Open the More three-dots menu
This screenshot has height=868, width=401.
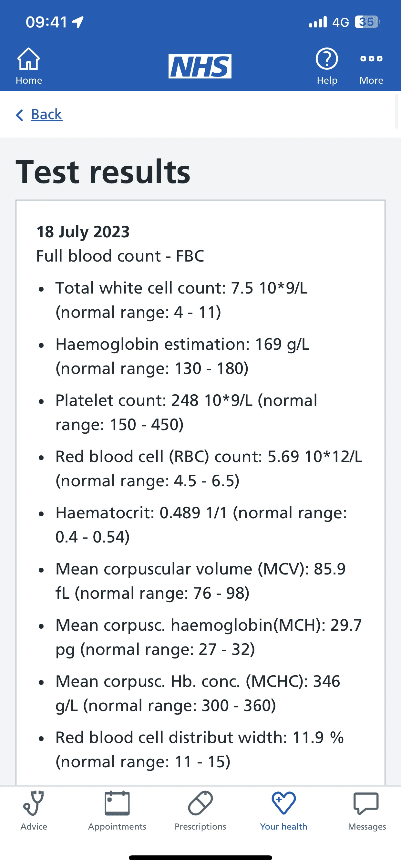click(x=371, y=59)
